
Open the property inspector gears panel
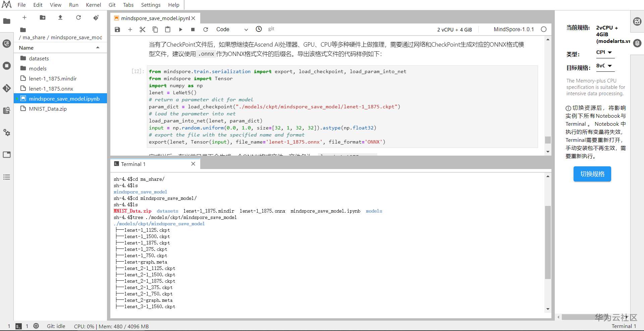pos(7,132)
